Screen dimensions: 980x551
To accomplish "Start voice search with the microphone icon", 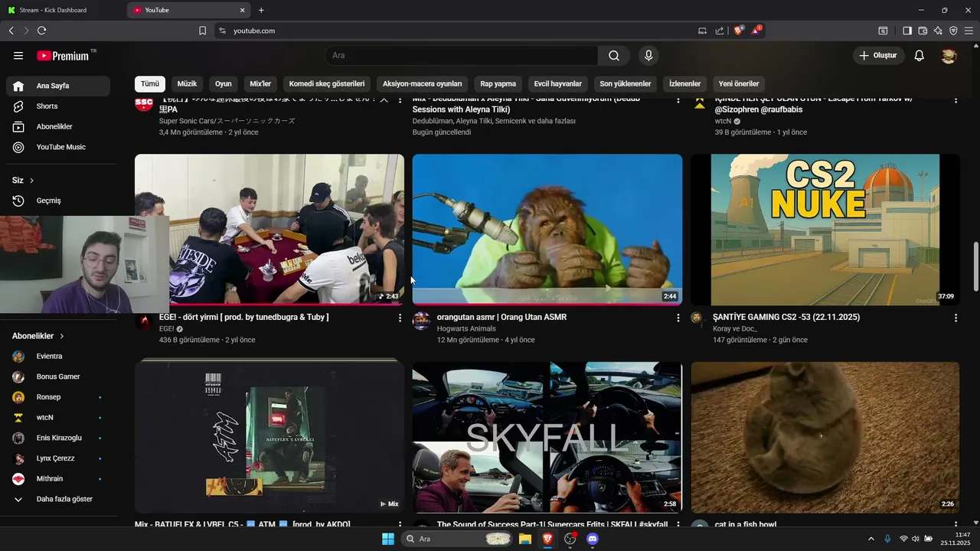I will point(648,55).
